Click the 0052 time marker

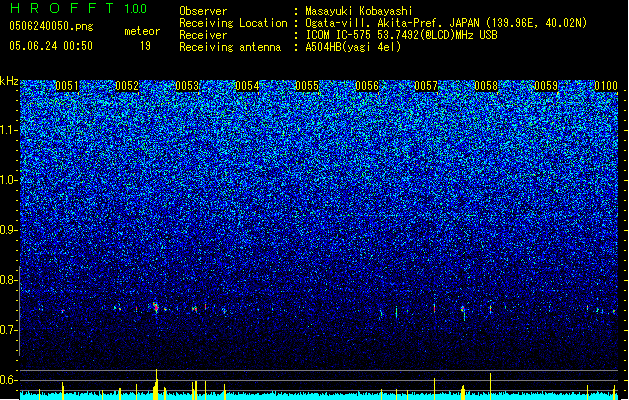pyautogui.click(x=127, y=86)
